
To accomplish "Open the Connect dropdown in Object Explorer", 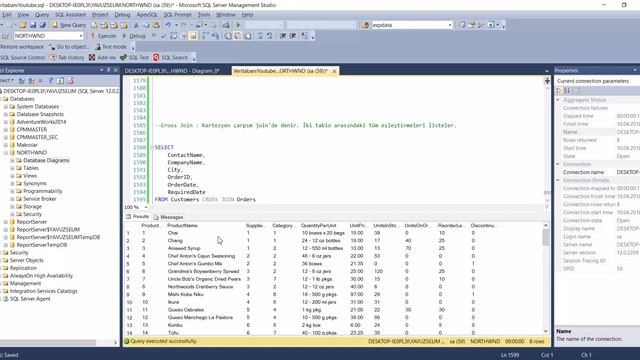I will coord(7,80).
